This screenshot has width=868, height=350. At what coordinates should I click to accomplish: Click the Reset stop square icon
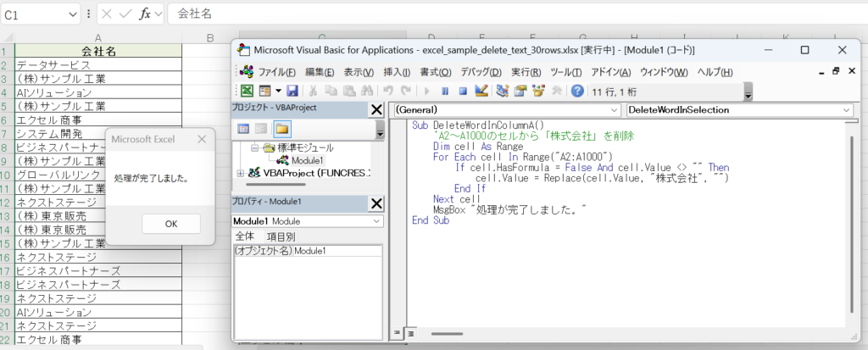click(x=463, y=91)
